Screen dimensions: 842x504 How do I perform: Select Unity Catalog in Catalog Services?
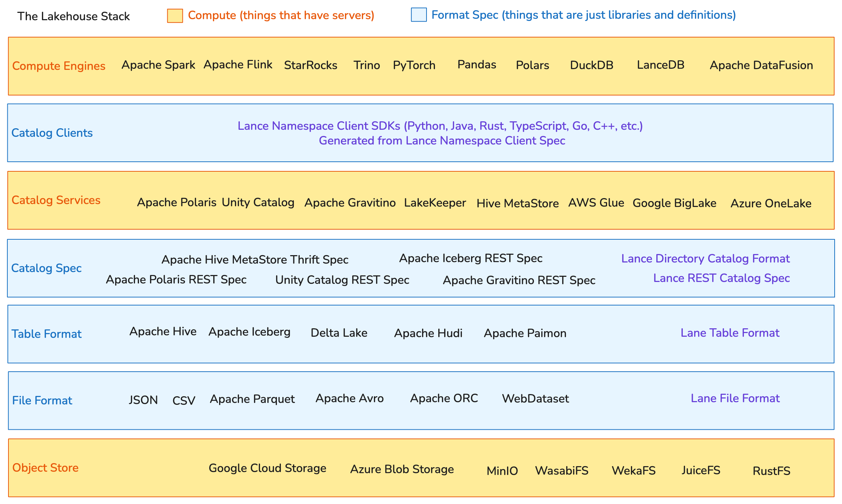pyautogui.click(x=258, y=203)
